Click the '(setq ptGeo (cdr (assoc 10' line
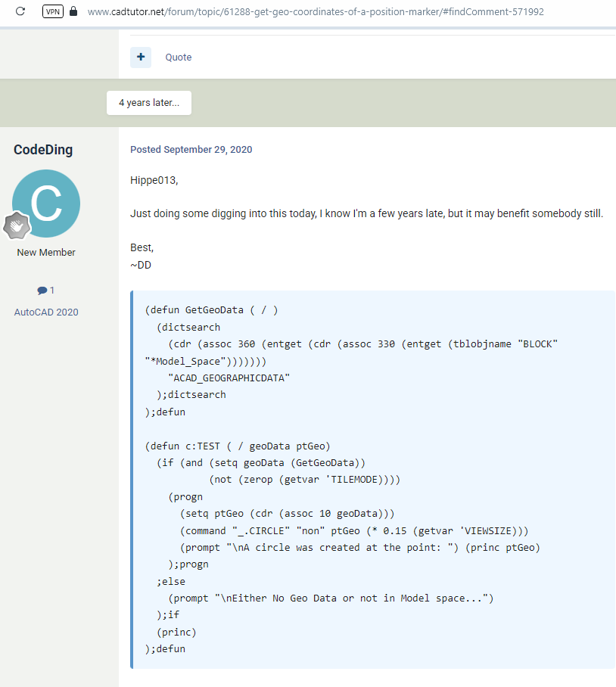Image resolution: width=616 pixels, height=687 pixels. click(x=287, y=514)
